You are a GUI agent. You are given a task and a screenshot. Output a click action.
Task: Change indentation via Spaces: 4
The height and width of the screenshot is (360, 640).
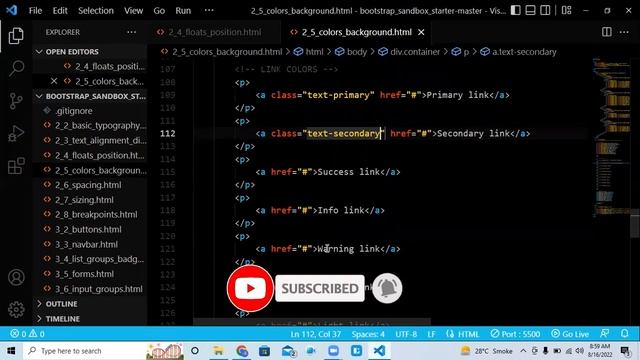[x=368, y=334]
